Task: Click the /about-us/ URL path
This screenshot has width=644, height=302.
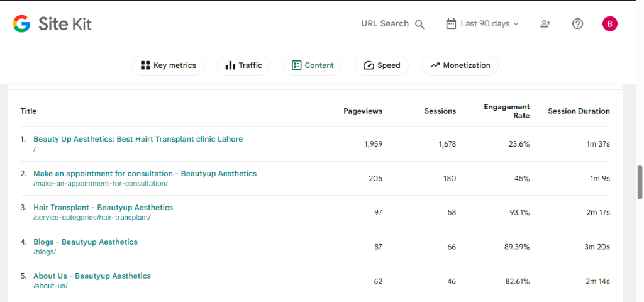Action: pyautogui.click(x=50, y=286)
